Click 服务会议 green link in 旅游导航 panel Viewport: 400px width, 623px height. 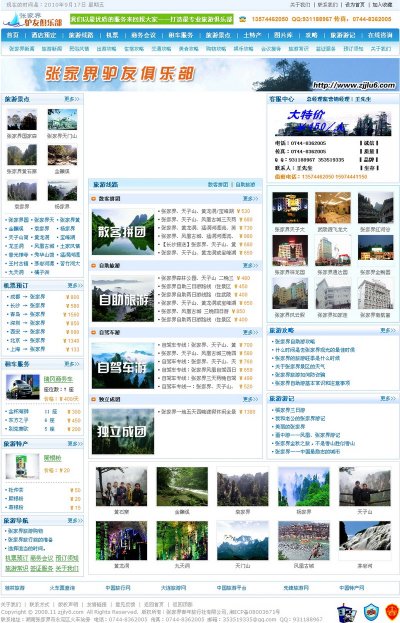[x=42, y=558]
